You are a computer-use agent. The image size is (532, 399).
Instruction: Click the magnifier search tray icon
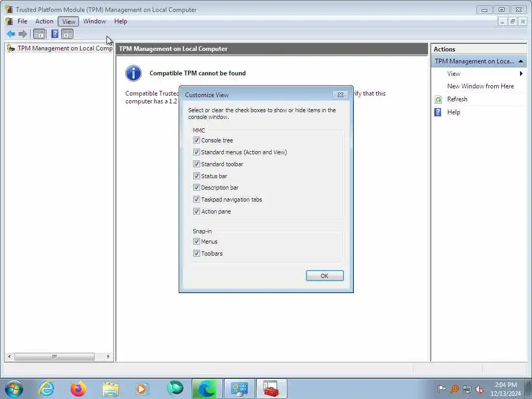[x=455, y=389]
